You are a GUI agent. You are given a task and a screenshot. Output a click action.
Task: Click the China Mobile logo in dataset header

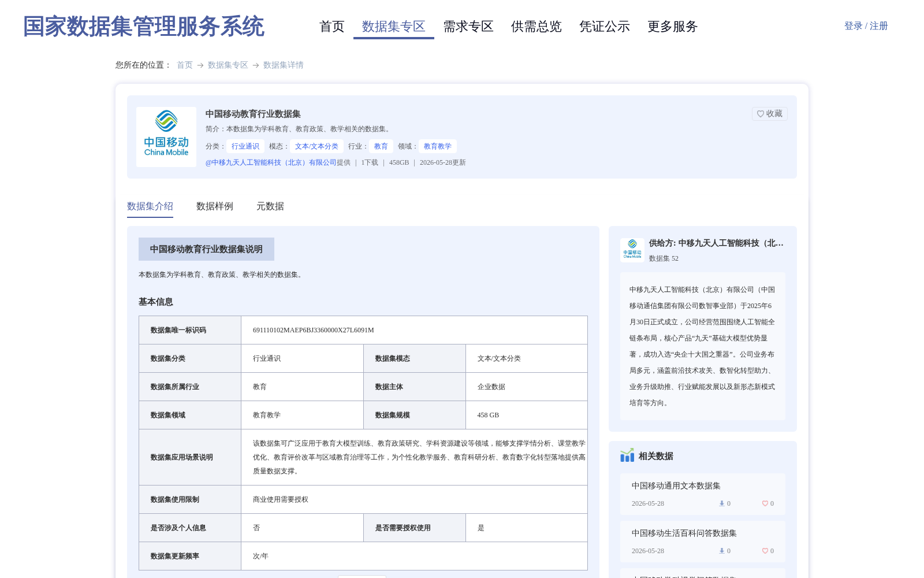point(166,137)
